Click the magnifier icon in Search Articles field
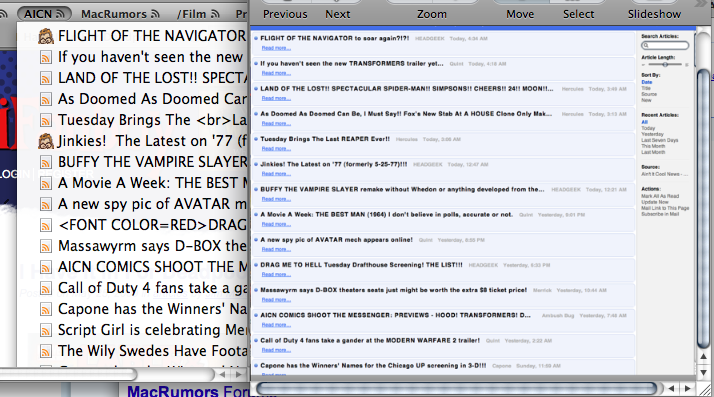This screenshot has width=714, height=397. coord(646,46)
